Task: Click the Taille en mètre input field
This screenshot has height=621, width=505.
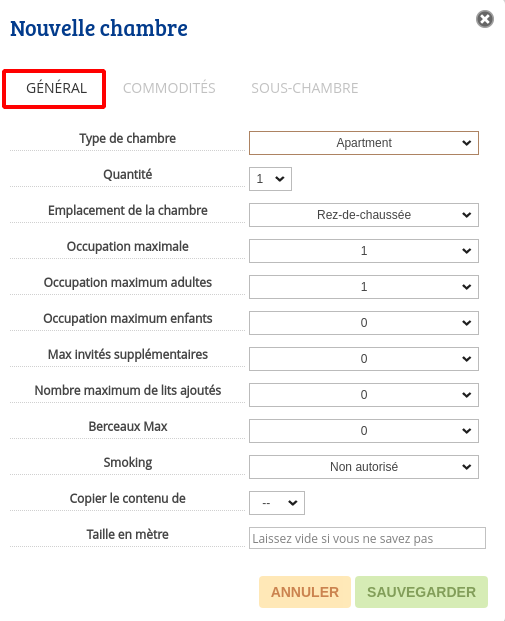Action: [367, 538]
